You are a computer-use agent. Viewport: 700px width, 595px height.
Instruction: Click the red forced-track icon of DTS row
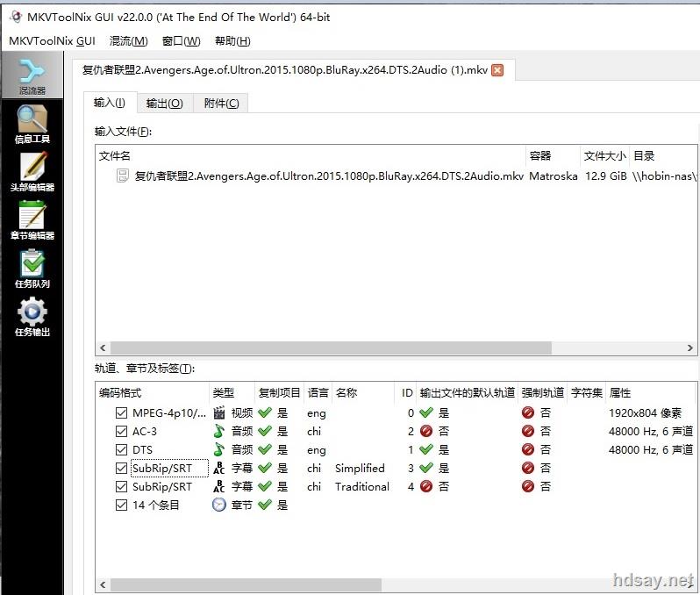click(528, 449)
